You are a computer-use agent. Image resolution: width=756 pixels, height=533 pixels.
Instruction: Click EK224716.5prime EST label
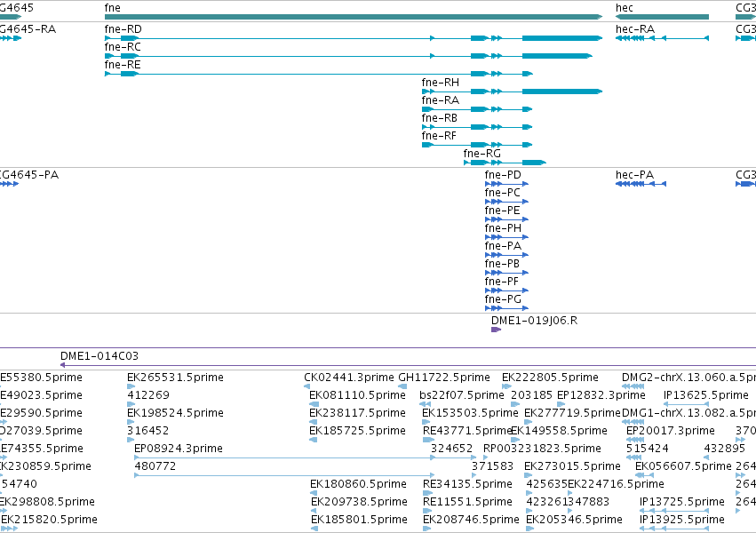[x=616, y=484]
